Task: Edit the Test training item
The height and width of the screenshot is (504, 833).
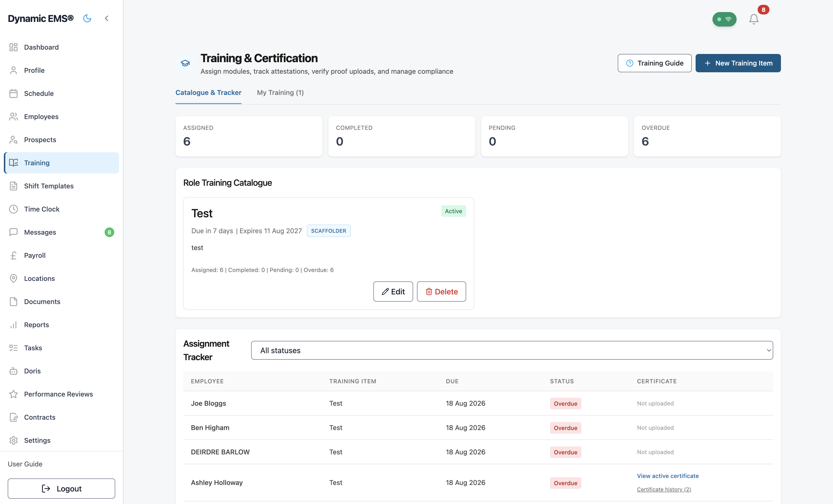Action: (x=393, y=292)
